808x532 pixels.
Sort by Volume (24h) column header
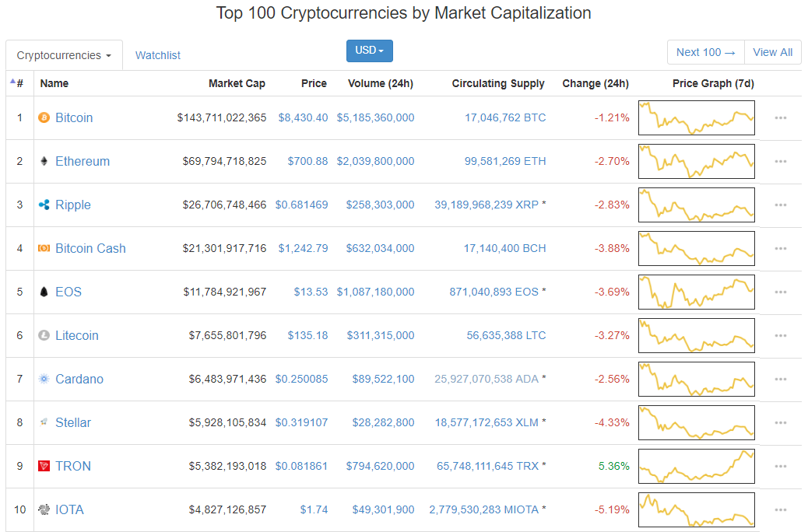pos(381,83)
